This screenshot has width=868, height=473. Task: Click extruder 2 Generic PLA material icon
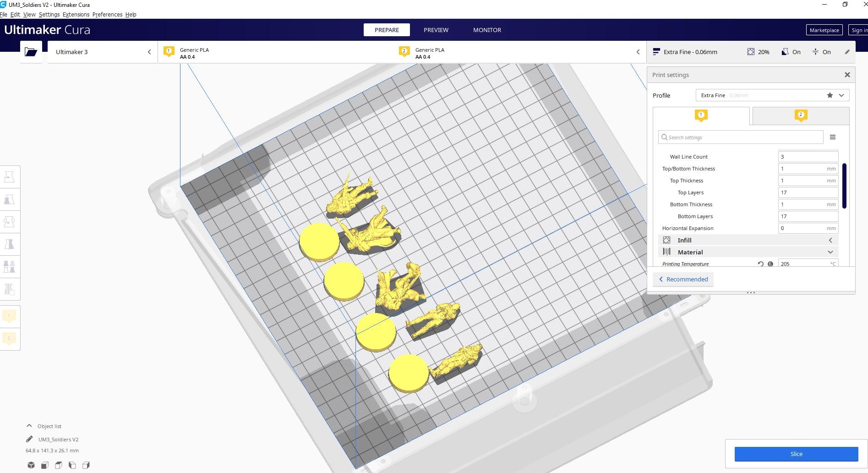404,52
